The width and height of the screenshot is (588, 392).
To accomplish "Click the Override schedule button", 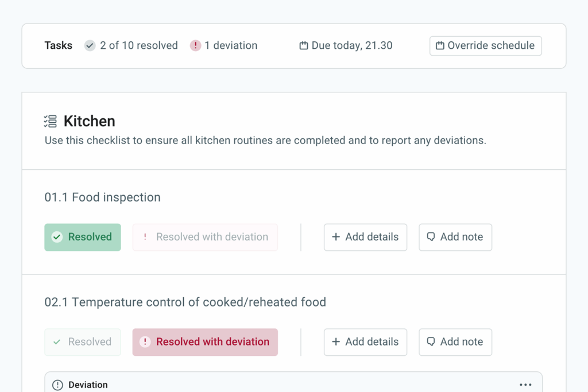I will (485, 46).
